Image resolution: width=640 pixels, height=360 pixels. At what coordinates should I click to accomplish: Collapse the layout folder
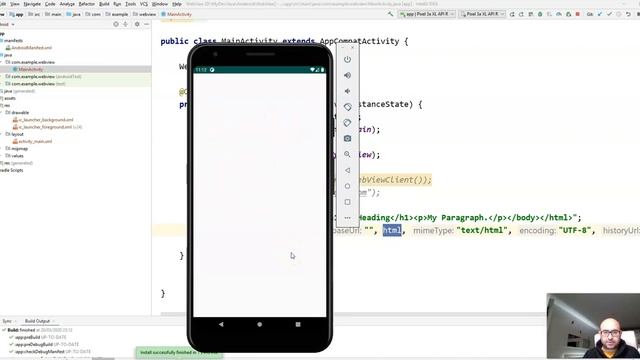tap(2, 134)
